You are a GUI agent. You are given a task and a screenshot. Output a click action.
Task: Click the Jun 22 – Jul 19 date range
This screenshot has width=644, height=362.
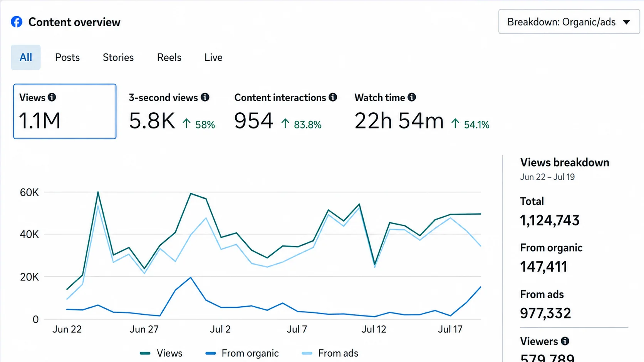point(547,177)
